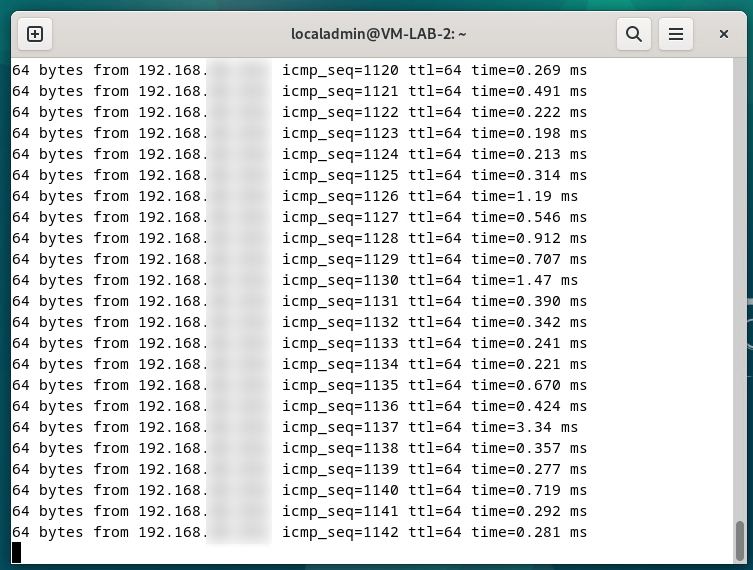Click the localadmin@VM-LAB-2 window title
753x570 pixels.
(378, 34)
